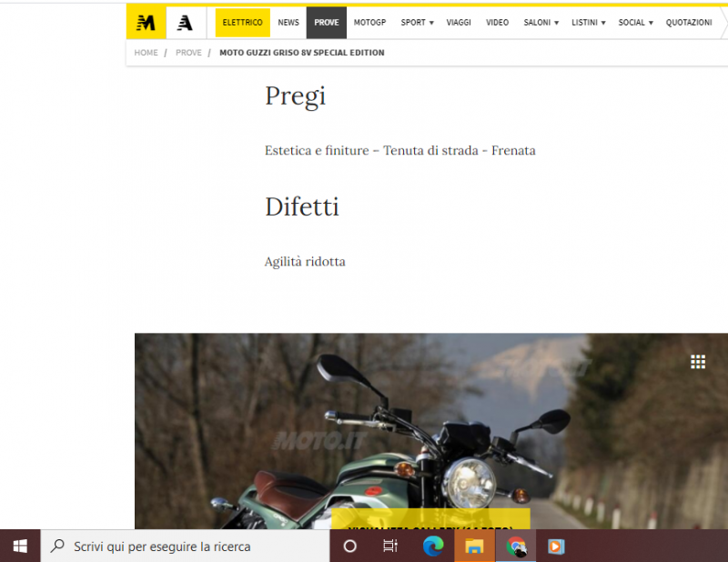The height and width of the screenshot is (562, 728).
Task: Click the PROVE breadcrumb link
Action: pyautogui.click(x=188, y=53)
